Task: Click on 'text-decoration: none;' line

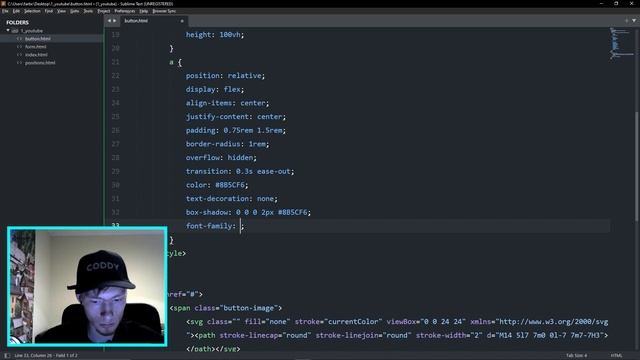Action: point(231,199)
